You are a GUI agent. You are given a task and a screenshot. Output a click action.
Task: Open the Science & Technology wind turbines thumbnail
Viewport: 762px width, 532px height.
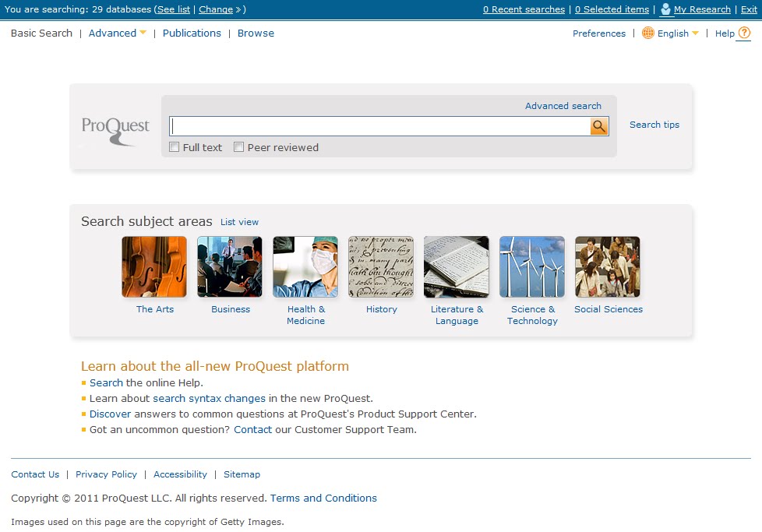coord(532,266)
